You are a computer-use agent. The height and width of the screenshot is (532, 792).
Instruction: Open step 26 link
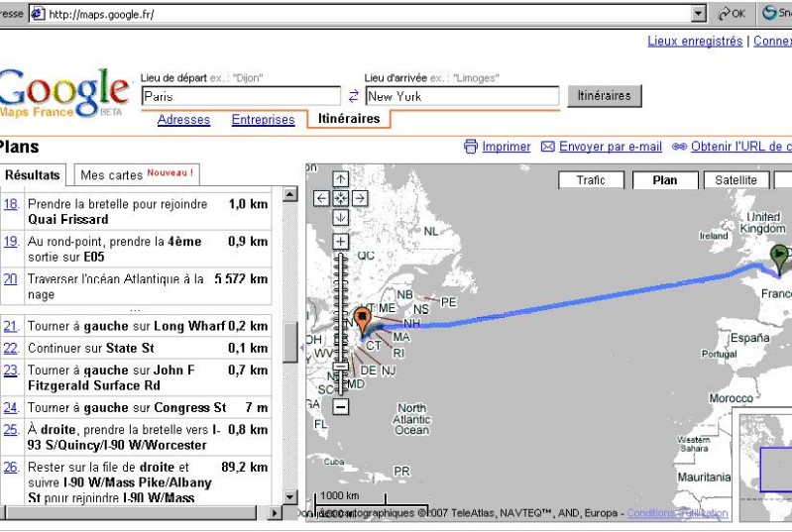pos(11,468)
